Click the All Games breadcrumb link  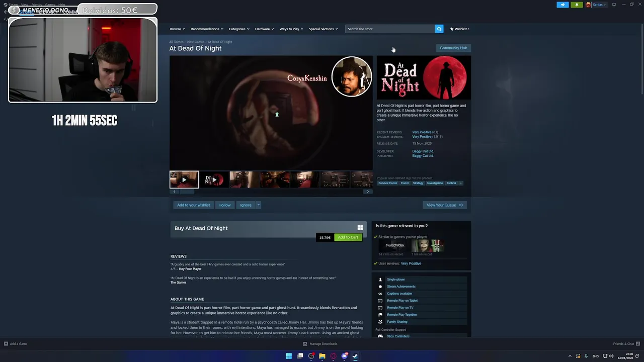click(x=176, y=42)
